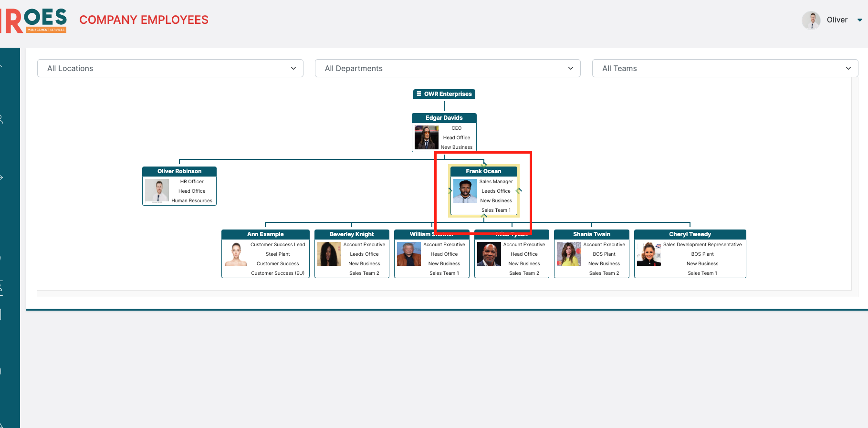
Task: Click the left arrow on Frank Ocean's card
Action: point(450,190)
